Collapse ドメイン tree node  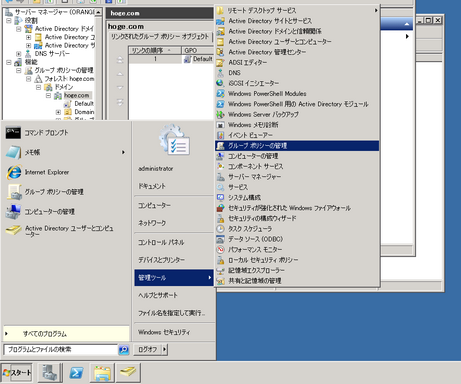(39, 87)
